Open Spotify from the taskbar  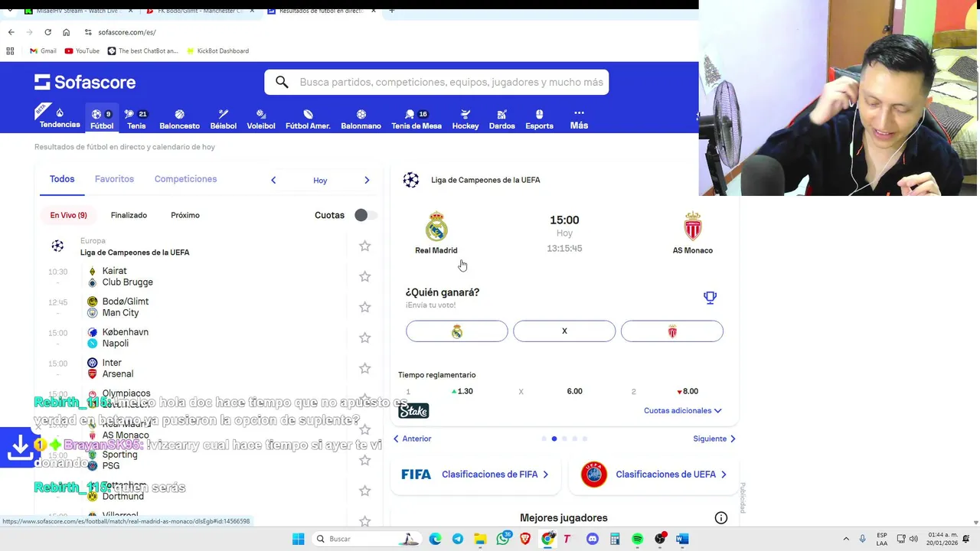(638, 539)
